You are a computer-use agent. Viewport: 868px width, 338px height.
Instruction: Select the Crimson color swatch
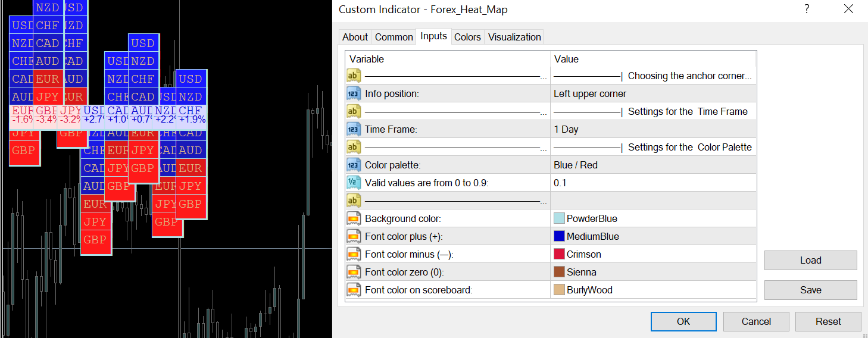tap(559, 254)
